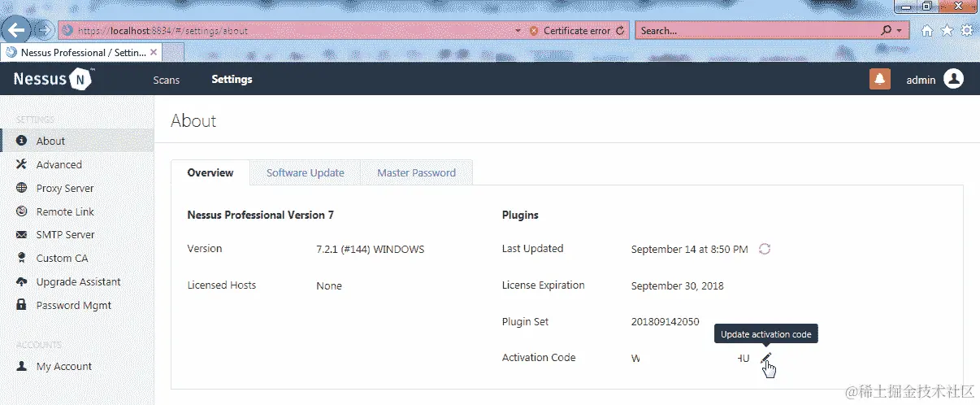
Task: Click the plugin update refresh icon
Action: [764, 249]
